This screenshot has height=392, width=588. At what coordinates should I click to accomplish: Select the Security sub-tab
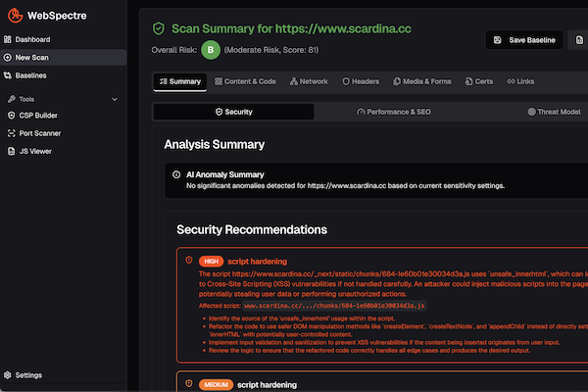click(x=233, y=112)
